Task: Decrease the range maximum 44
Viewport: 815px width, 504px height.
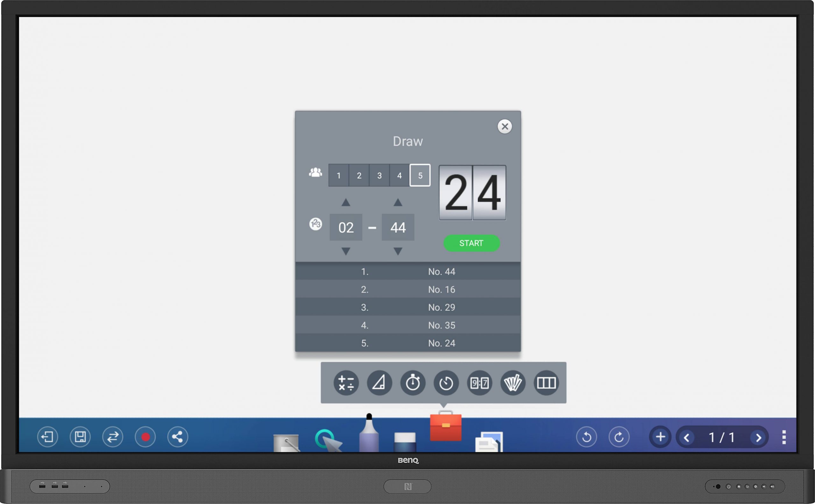Action: click(x=398, y=251)
